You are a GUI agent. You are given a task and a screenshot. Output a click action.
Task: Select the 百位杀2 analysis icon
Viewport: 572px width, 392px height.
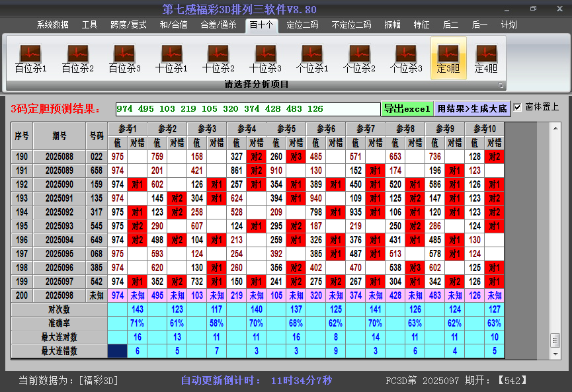click(78, 58)
